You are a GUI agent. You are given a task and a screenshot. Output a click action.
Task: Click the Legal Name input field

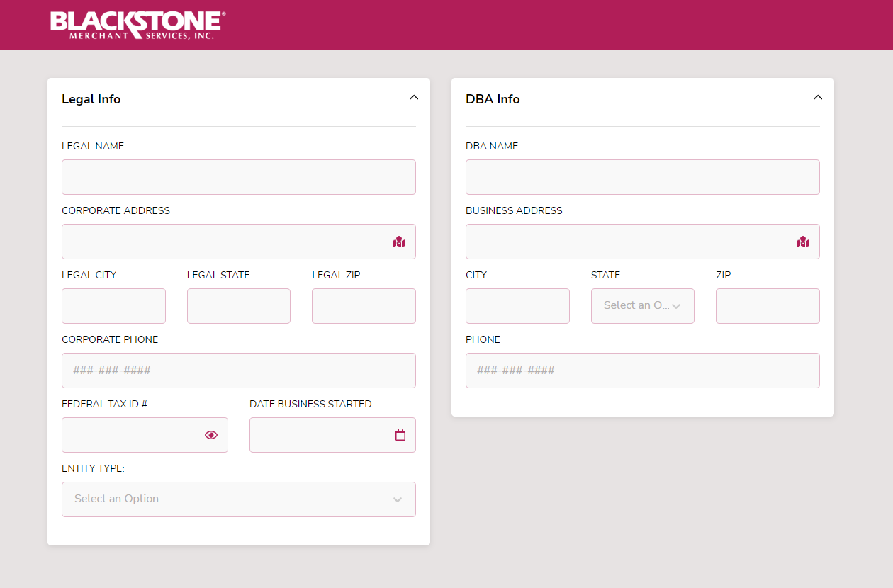(x=238, y=177)
